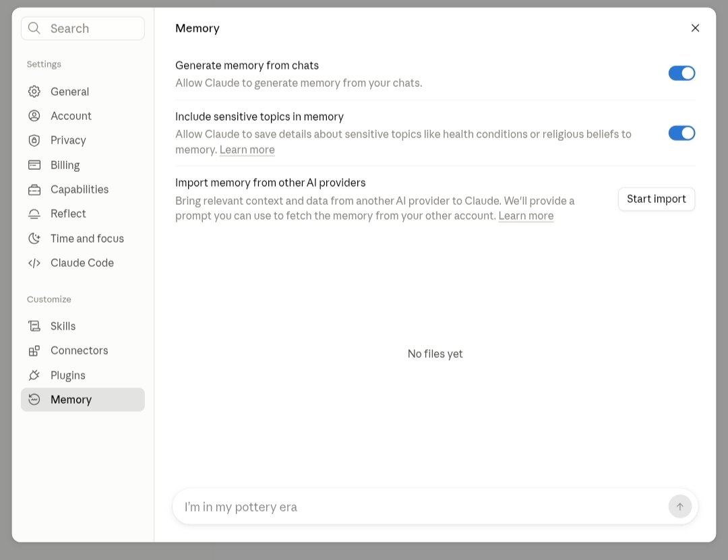This screenshot has height=560, width=728.
Task: Click the Privacy shield icon
Action: coord(34,140)
